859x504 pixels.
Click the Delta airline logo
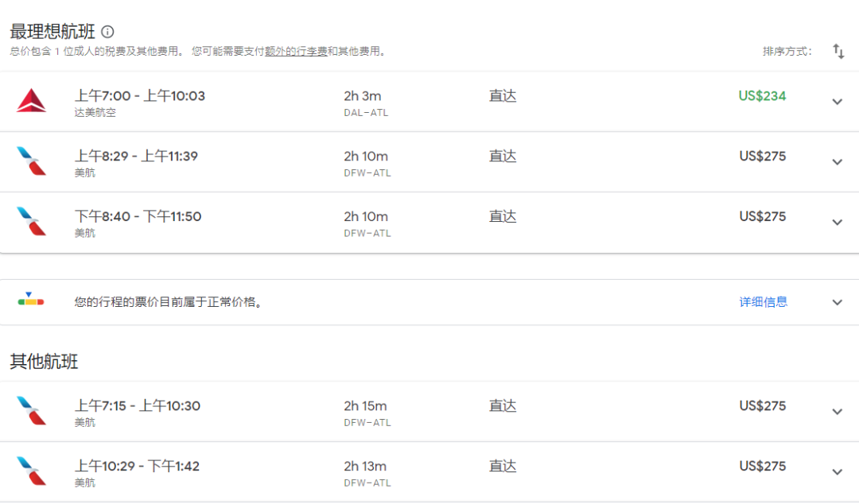(x=32, y=101)
